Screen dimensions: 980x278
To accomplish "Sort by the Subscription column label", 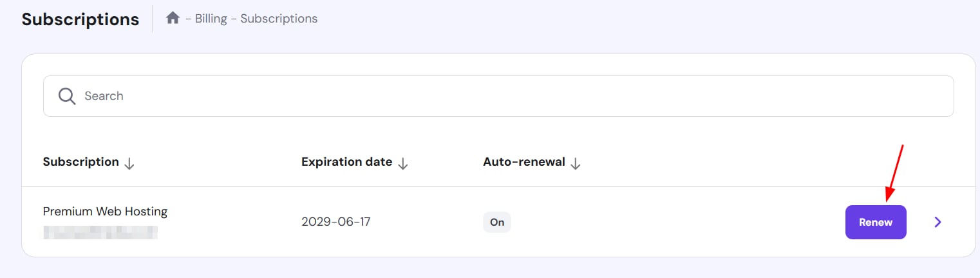I will point(80,162).
